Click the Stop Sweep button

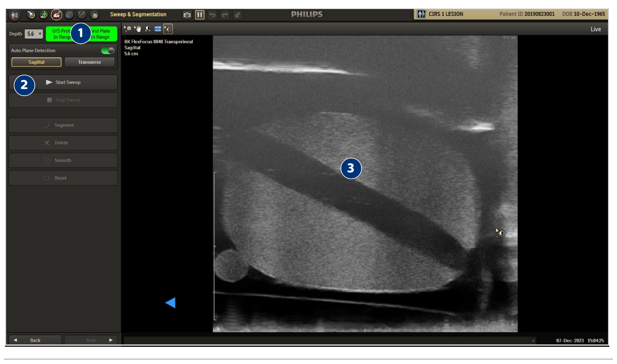pyautogui.click(x=63, y=100)
